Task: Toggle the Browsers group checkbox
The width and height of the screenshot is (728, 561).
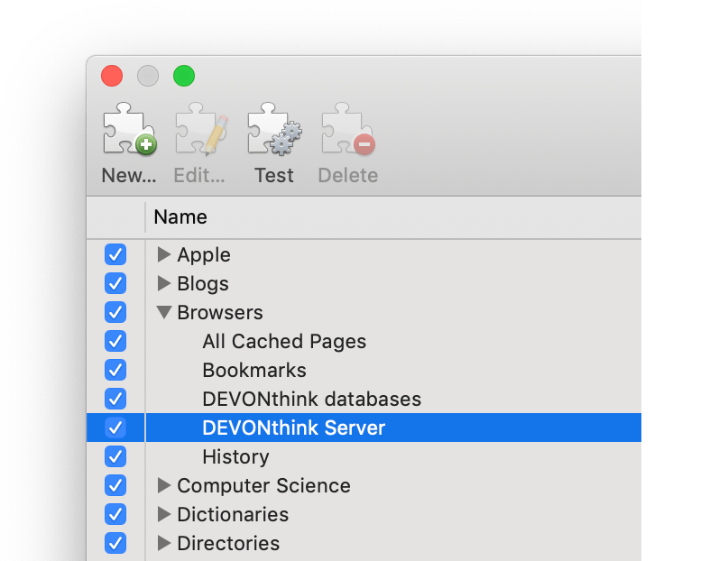Action: pyautogui.click(x=115, y=312)
